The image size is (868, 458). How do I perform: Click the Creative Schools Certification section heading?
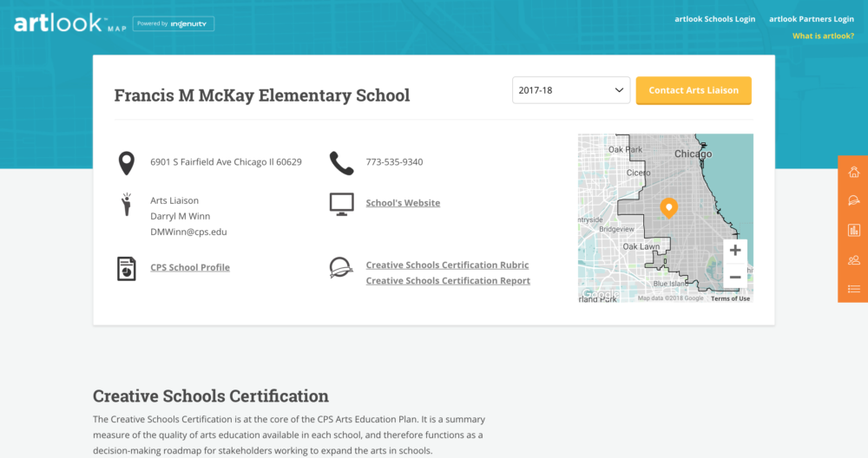tap(210, 396)
